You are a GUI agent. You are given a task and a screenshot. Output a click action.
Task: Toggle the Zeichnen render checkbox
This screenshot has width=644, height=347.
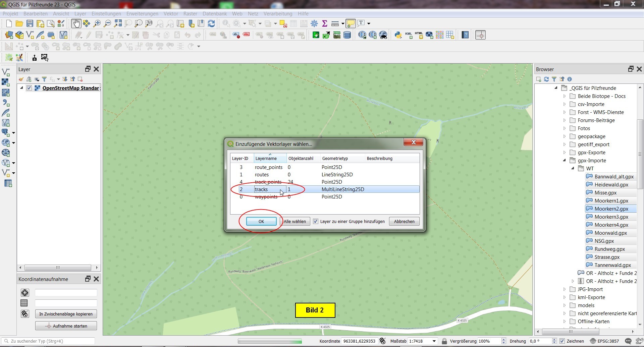tap(562, 341)
